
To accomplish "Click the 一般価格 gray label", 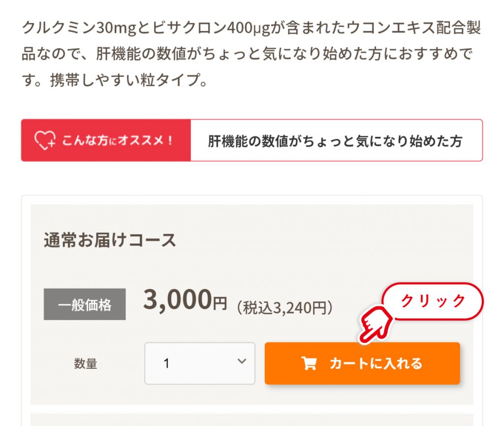I will 85,304.
